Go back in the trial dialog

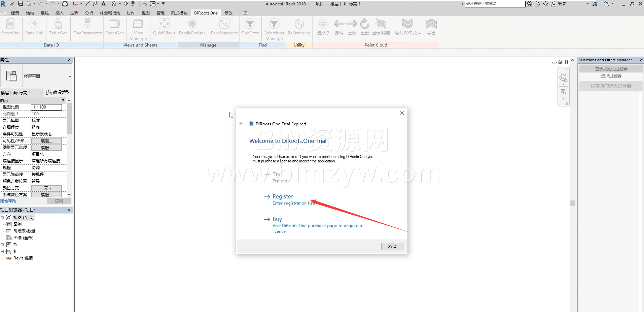coord(241,124)
